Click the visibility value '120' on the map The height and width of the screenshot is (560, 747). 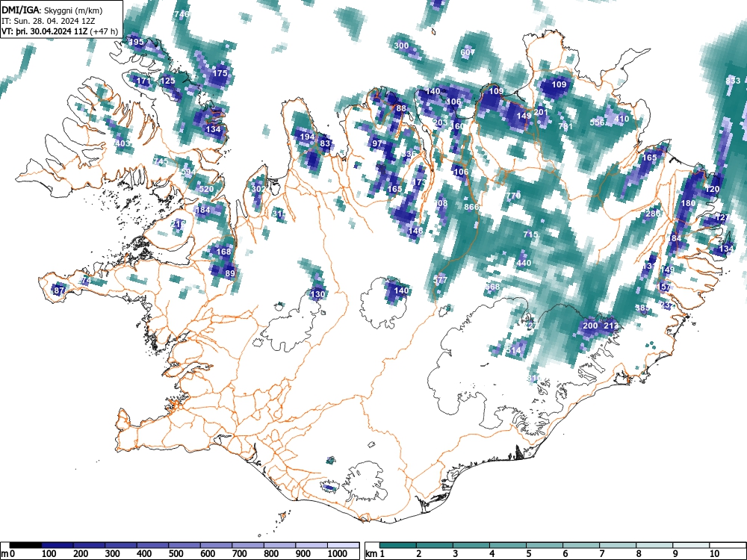coord(712,189)
